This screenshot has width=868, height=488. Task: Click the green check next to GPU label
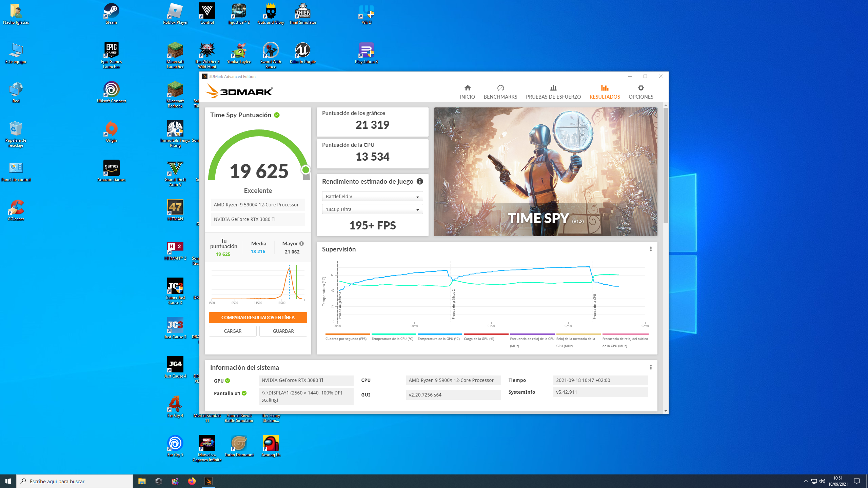pos(228,381)
